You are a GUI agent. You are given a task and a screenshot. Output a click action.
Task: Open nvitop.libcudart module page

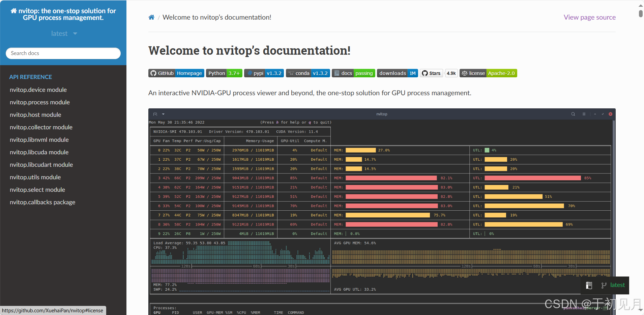click(x=41, y=165)
